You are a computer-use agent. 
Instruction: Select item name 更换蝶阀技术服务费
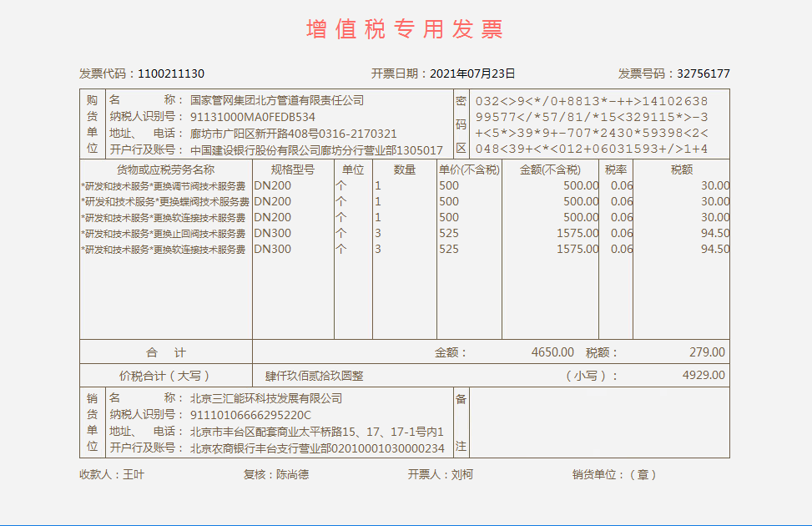coord(204,201)
